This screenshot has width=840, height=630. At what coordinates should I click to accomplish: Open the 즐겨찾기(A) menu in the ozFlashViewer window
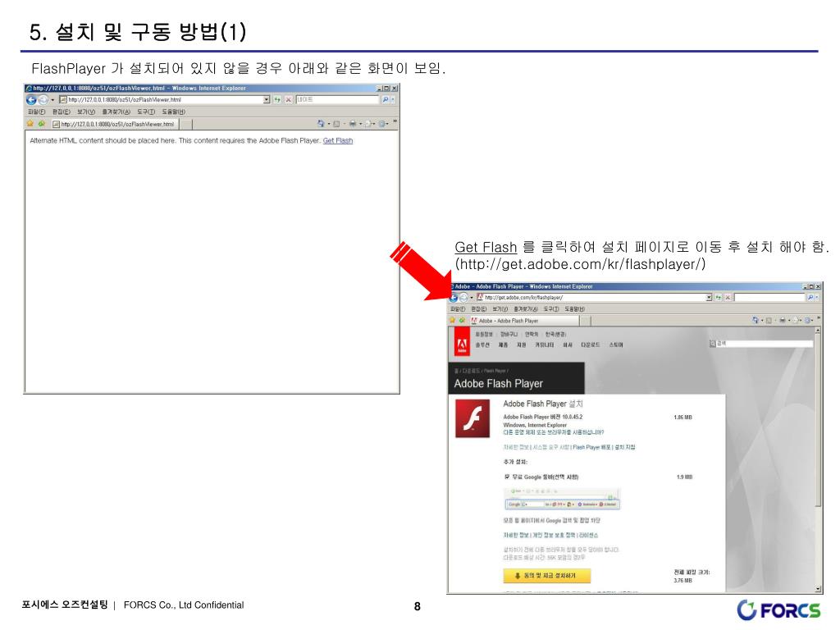116,112
